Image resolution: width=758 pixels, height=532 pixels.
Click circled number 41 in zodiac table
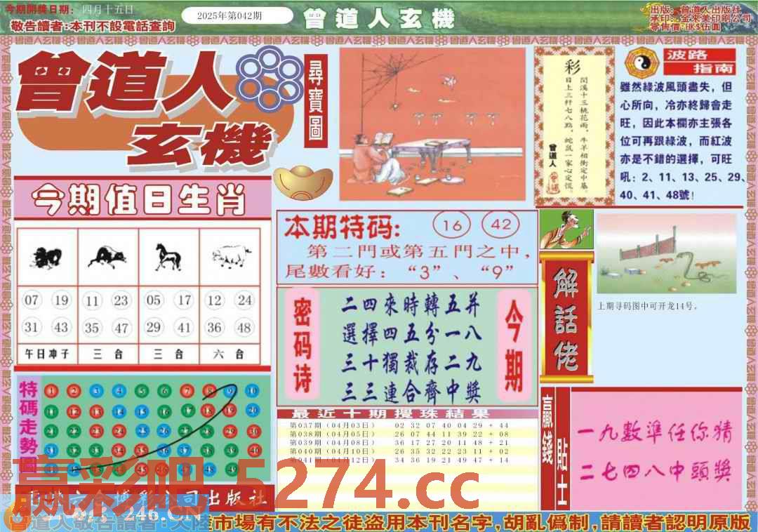tap(184, 328)
